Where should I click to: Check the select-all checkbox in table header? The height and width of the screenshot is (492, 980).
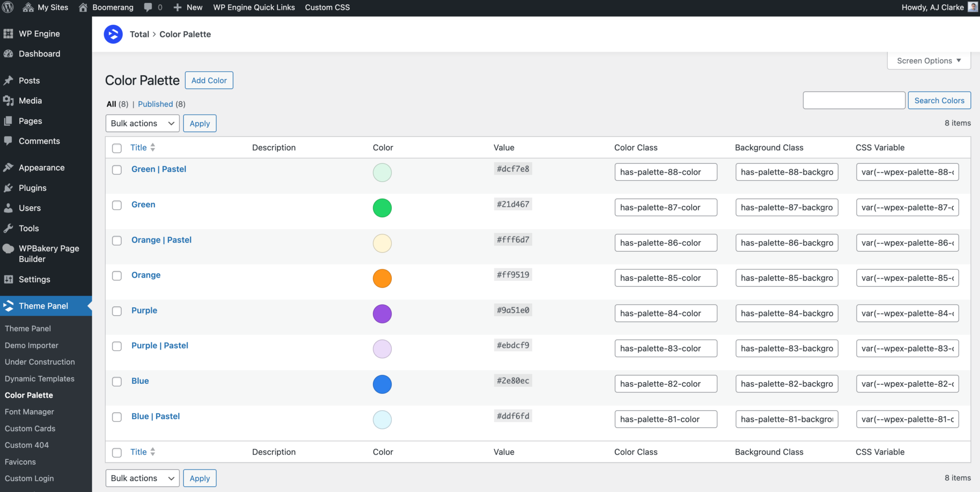[x=117, y=148]
